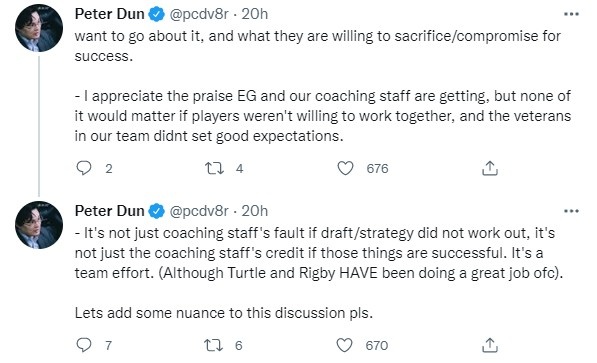
Task: Click the 20h timestamp on the first tweet
Action: point(255,14)
